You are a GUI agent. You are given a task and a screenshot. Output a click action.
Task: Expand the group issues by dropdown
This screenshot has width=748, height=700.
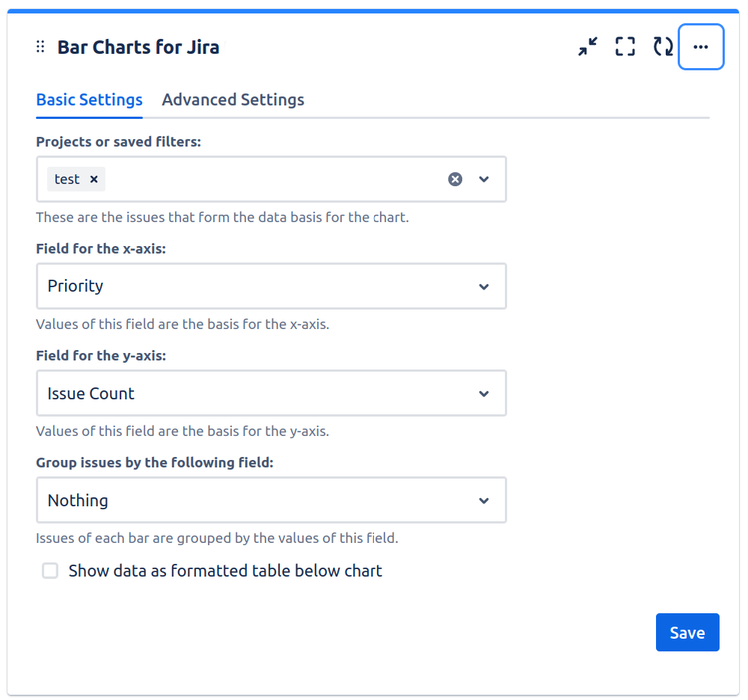tap(484, 500)
